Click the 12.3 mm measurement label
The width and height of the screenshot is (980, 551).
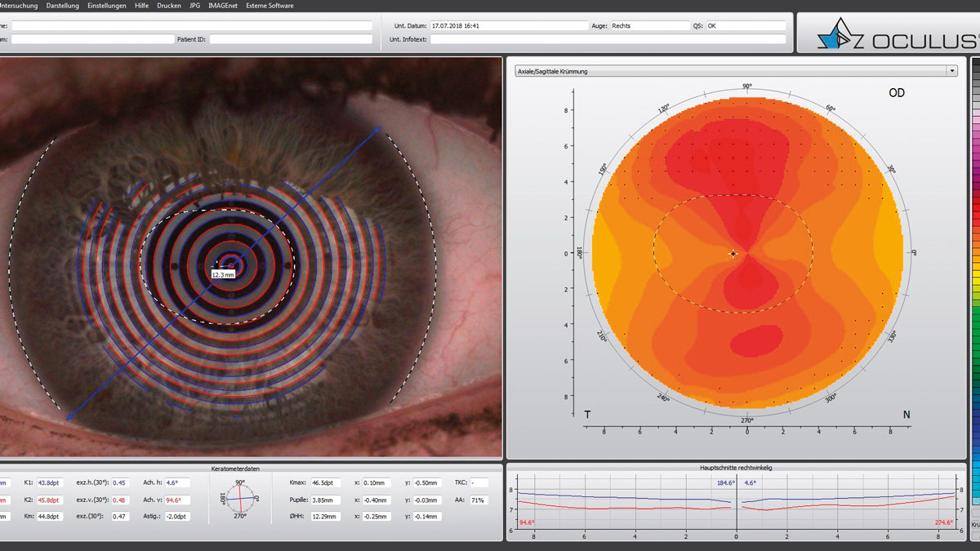click(x=223, y=275)
